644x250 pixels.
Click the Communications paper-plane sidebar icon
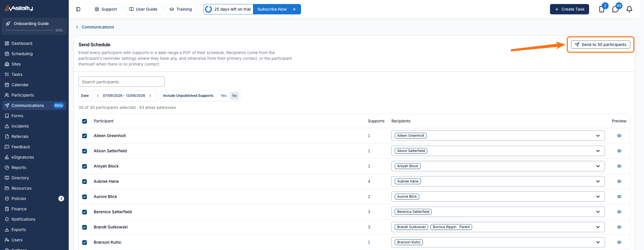coord(7,105)
